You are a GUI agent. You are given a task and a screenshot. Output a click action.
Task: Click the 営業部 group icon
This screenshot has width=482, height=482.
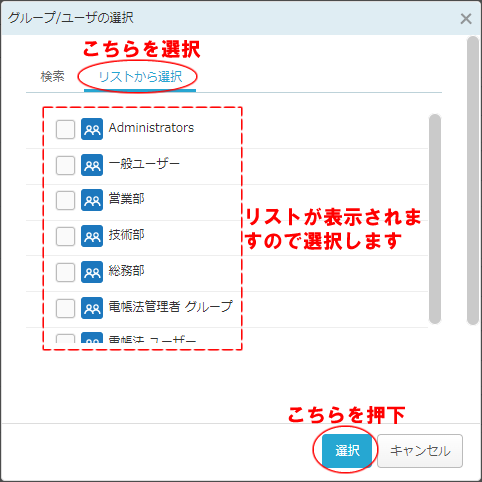click(x=92, y=200)
